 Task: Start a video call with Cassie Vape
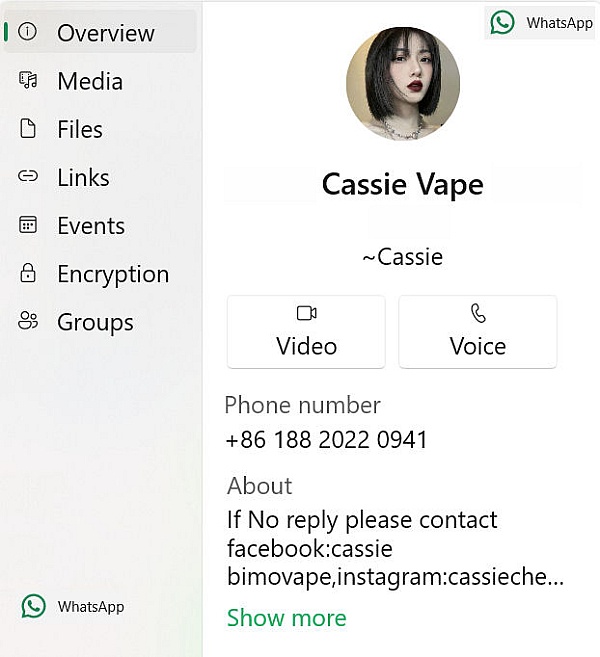click(306, 332)
